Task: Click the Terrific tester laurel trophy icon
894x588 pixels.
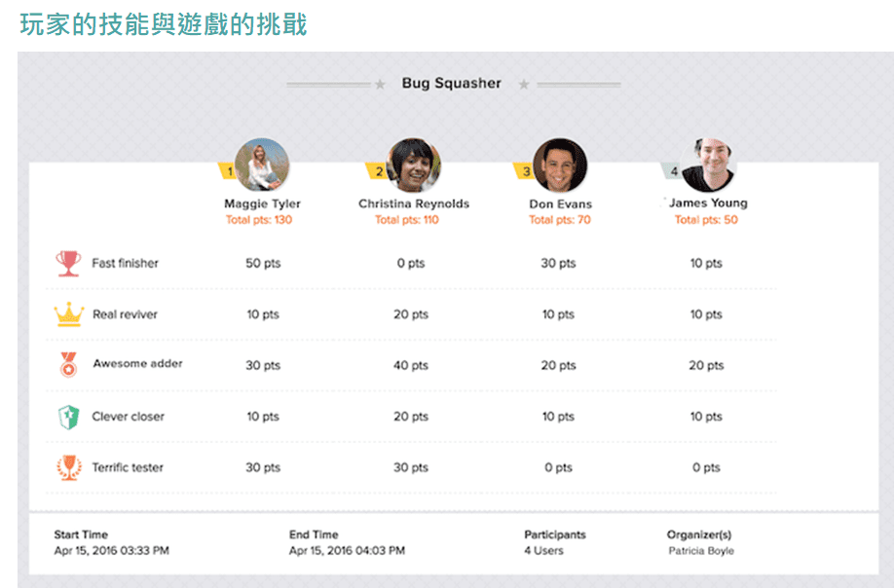Action: [x=69, y=468]
